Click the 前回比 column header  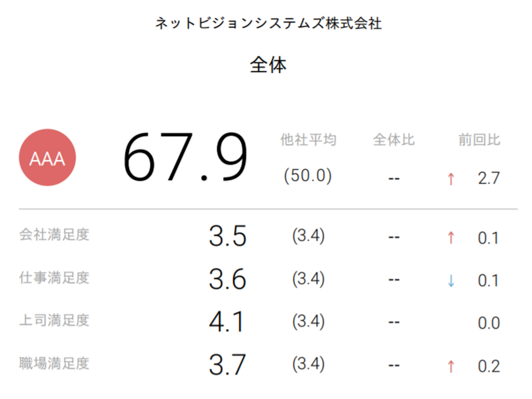point(479,140)
